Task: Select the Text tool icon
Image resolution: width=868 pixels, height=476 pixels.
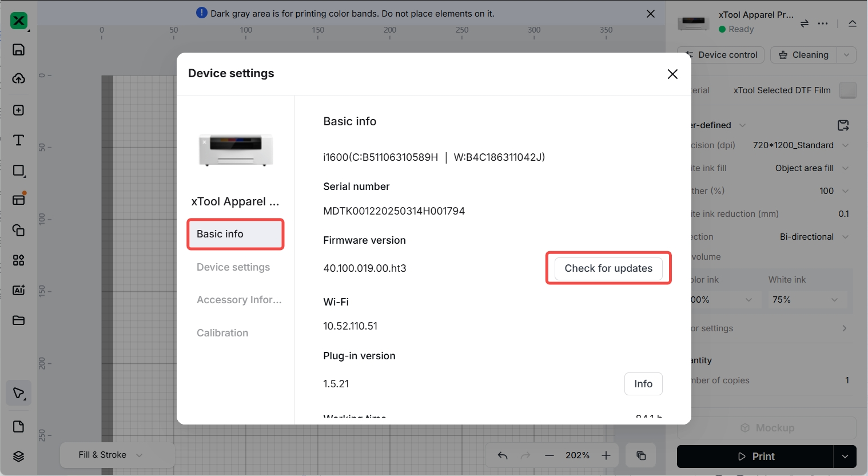Action: tap(19, 140)
